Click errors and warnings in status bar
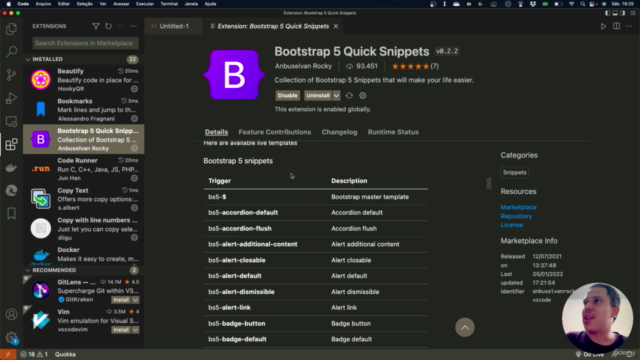Image resolution: width=640 pixels, height=360 pixels. [34, 354]
